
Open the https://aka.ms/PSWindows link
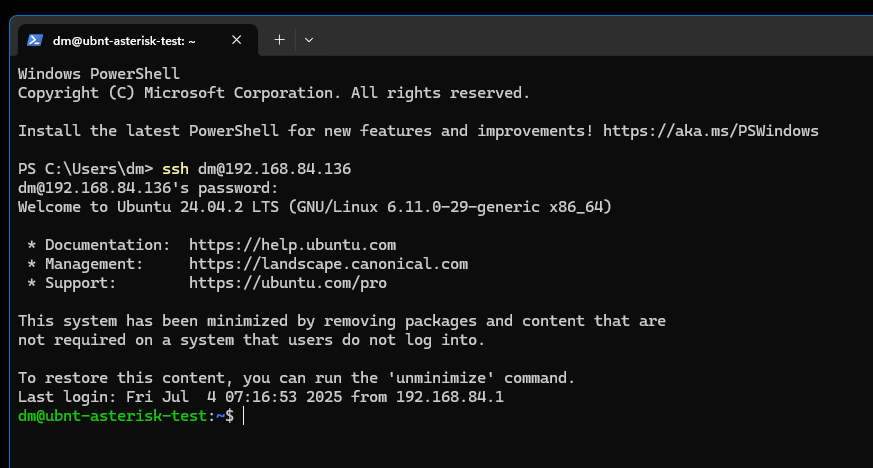coord(710,131)
